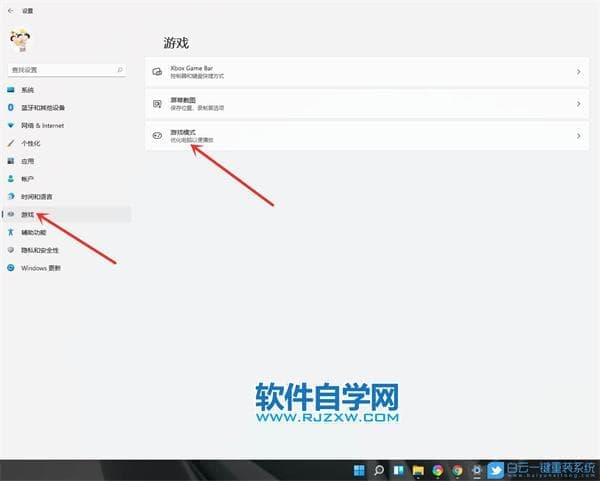This screenshot has height=481, width=600.
Task: Open File Explorer from the taskbar
Action: click(418, 470)
